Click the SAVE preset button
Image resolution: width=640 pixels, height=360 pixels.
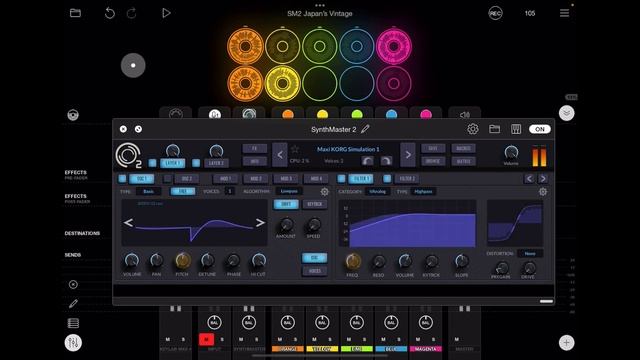(x=433, y=148)
